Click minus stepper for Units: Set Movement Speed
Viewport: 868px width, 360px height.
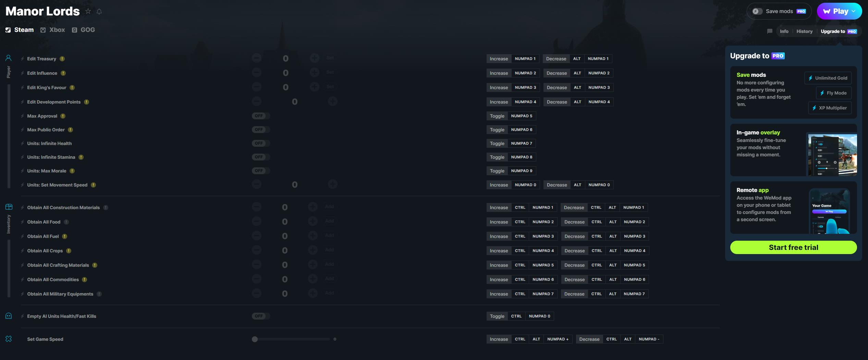tap(257, 184)
